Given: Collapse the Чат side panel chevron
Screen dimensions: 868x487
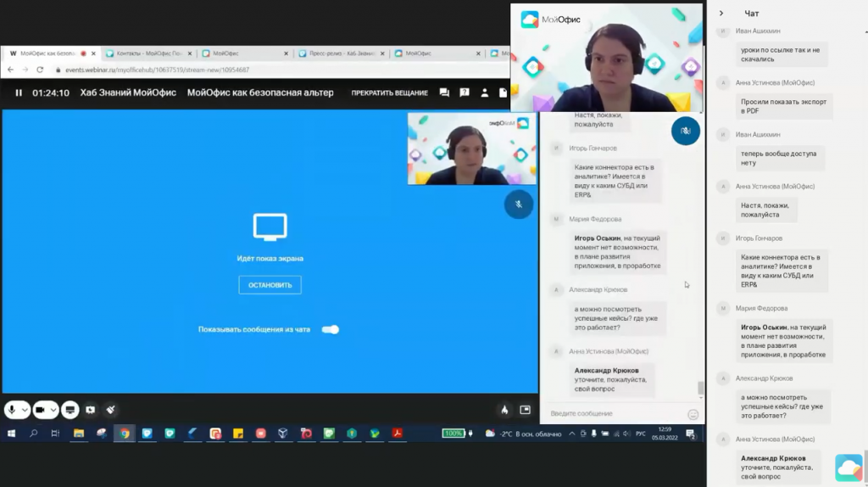Looking at the screenshot, I should click(721, 14).
